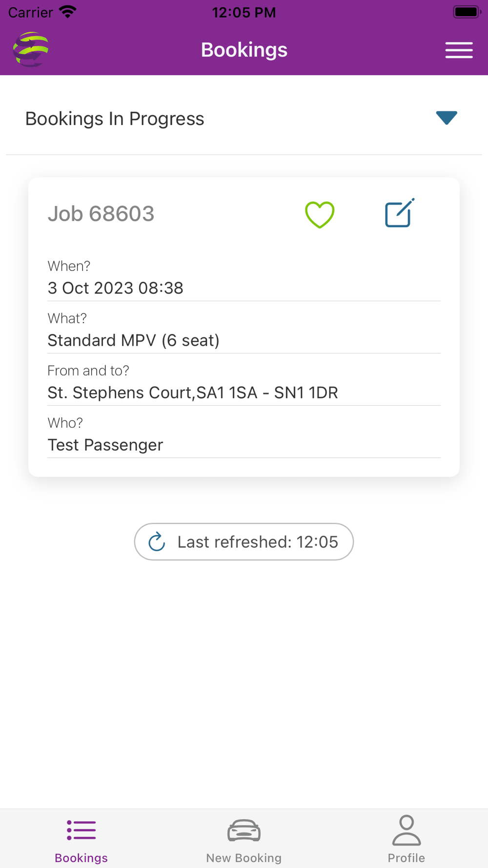Tap the Bookings list icon
488x868 pixels.
point(81,830)
